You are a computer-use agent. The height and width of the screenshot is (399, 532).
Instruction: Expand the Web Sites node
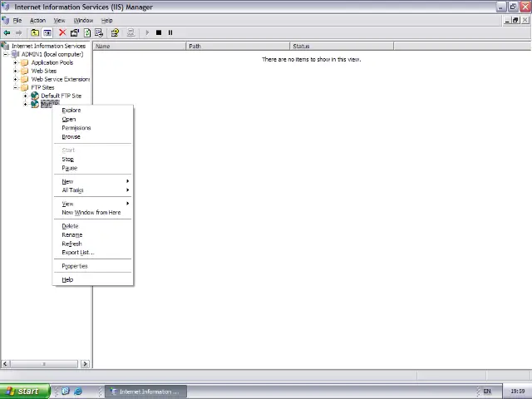click(x=15, y=71)
